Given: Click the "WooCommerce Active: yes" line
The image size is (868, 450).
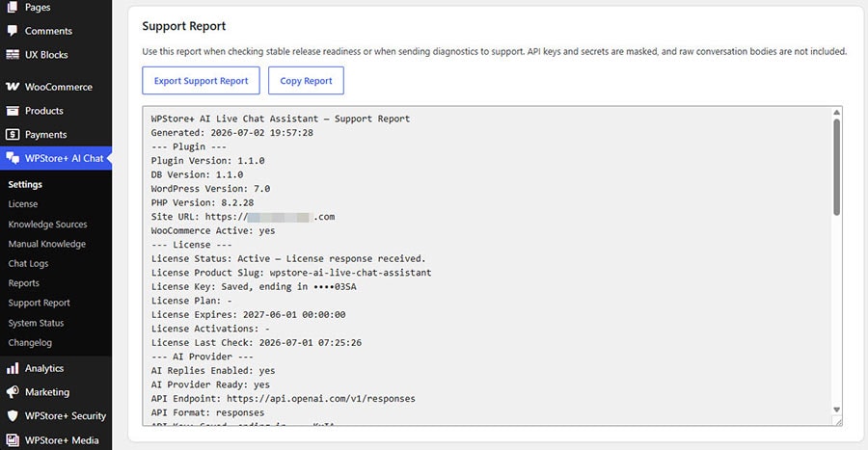Looking at the screenshot, I should 212,230.
